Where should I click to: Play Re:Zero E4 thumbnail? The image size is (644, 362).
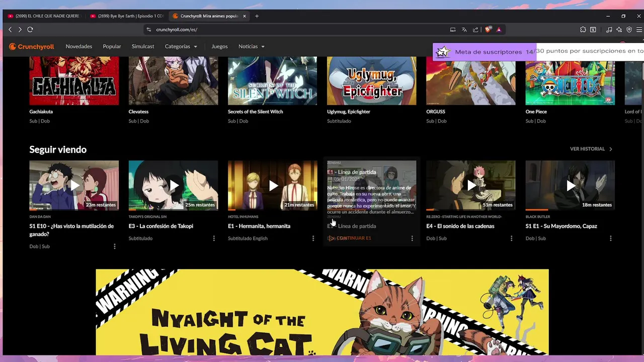point(471,186)
